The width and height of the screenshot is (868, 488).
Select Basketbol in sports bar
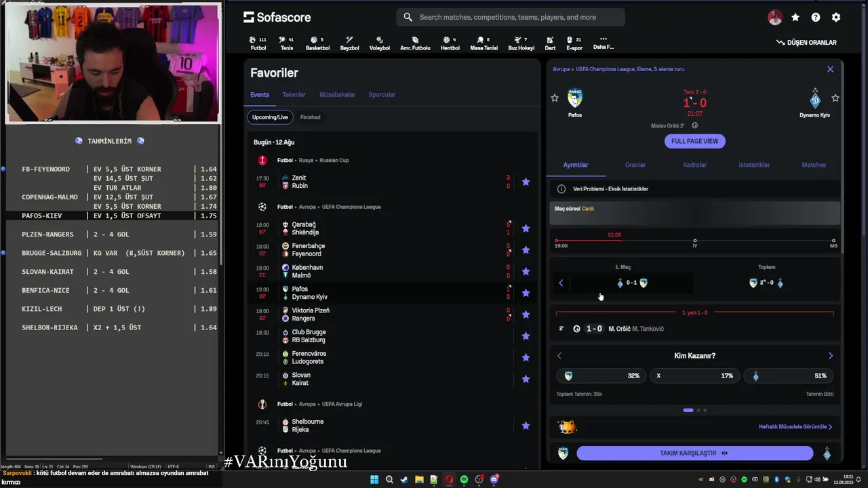tap(317, 43)
